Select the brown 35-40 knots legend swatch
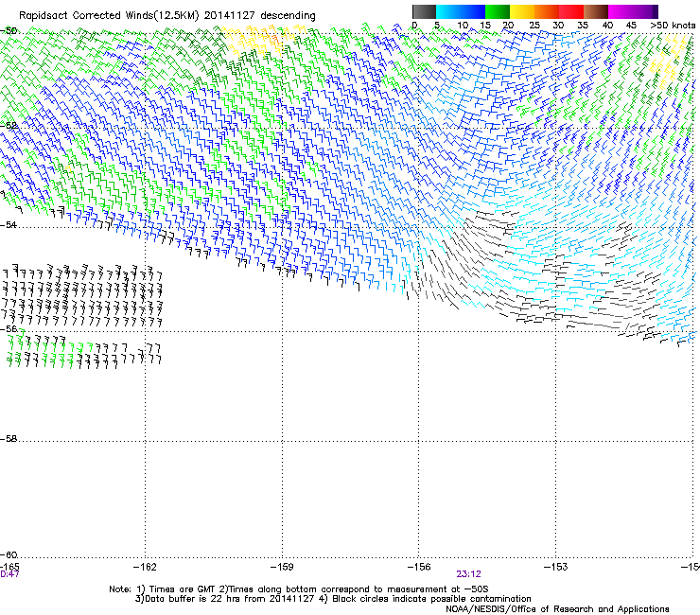 pos(596,11)
